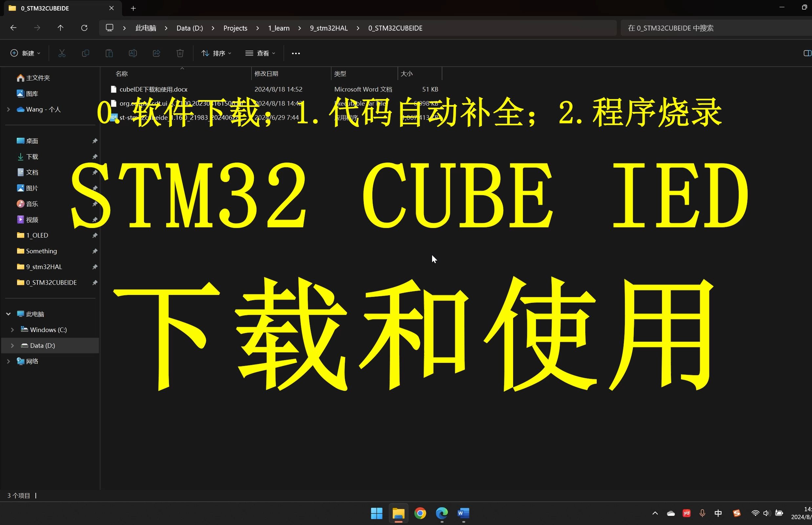Go up one folder level
Viewport: 812px width, 525px height.
60,28
